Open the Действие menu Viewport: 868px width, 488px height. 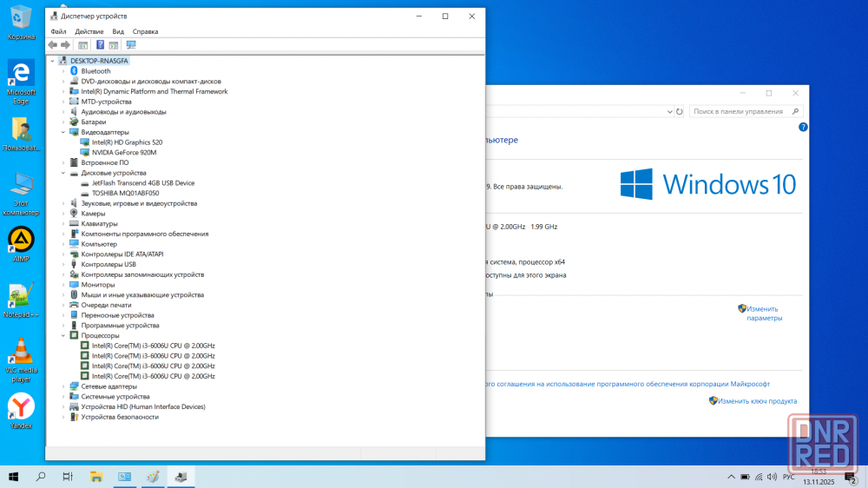click(x=89, y=31)
